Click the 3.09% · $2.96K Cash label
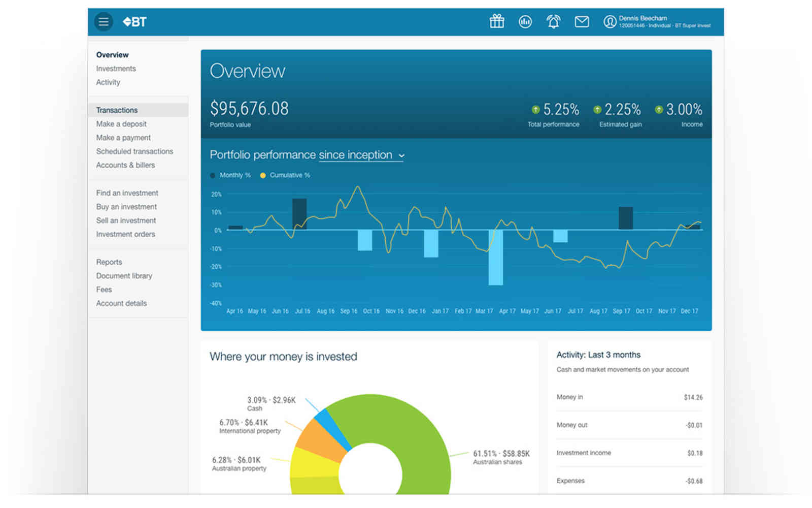This screenshot has height=508, width=812. (271, 404)
